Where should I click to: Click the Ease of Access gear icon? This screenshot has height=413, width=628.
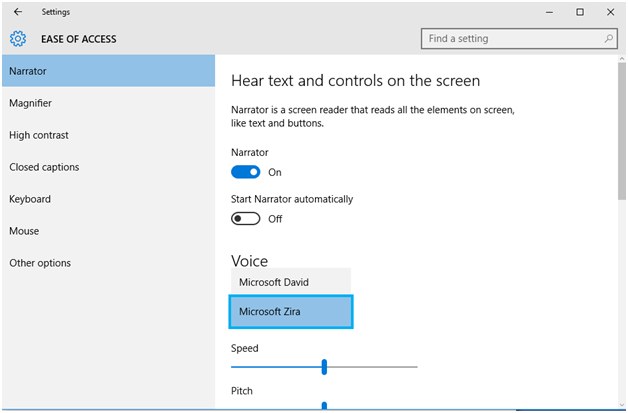click(x=17, y=39)
